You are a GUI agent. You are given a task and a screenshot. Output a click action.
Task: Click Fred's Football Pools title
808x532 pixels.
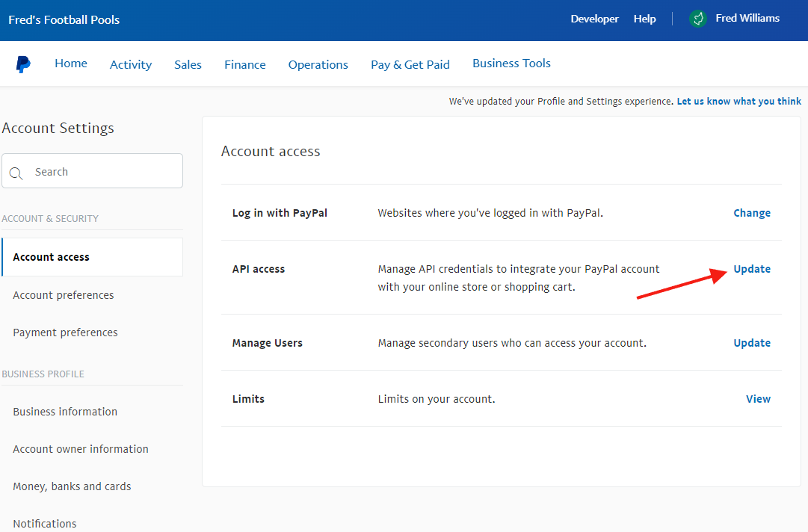coord(64,20)
